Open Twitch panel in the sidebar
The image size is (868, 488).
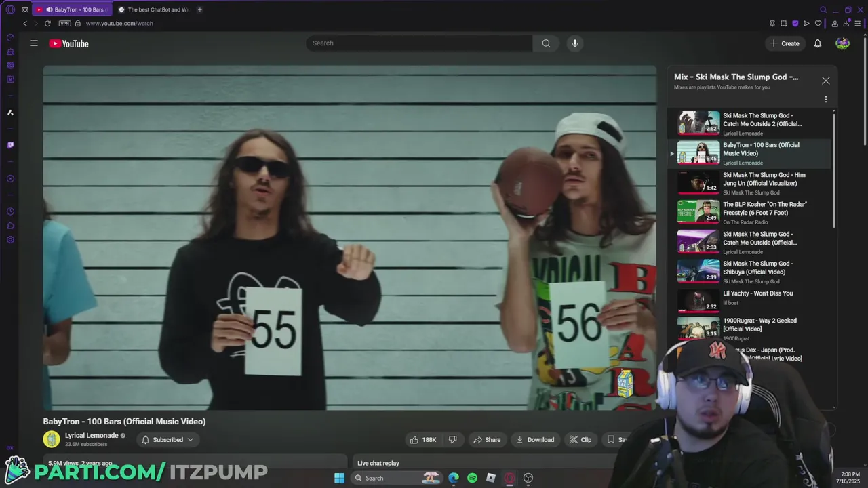(10, 145)
